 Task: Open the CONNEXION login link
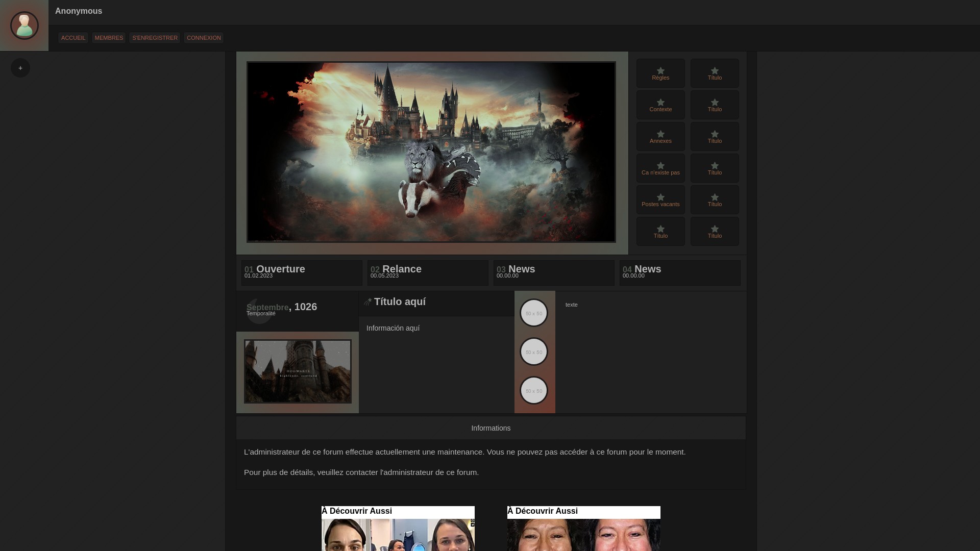coord(204,38)
